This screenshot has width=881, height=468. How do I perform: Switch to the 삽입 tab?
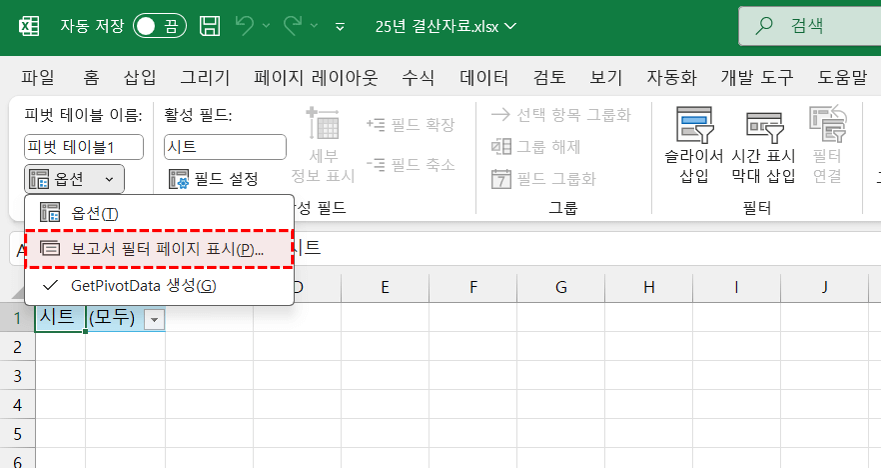[x=139, y=77]
